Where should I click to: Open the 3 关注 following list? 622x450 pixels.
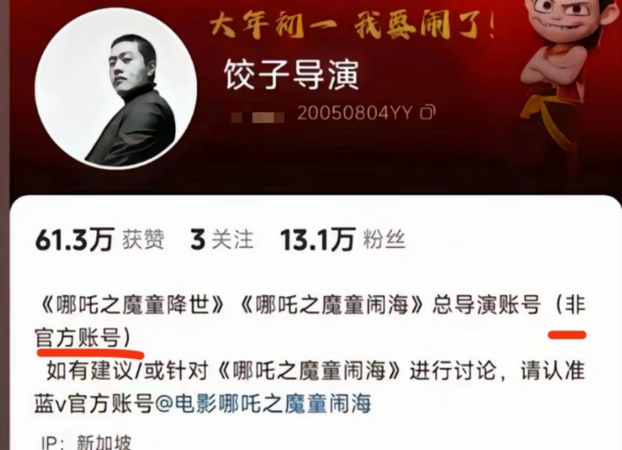pos(222,239)
